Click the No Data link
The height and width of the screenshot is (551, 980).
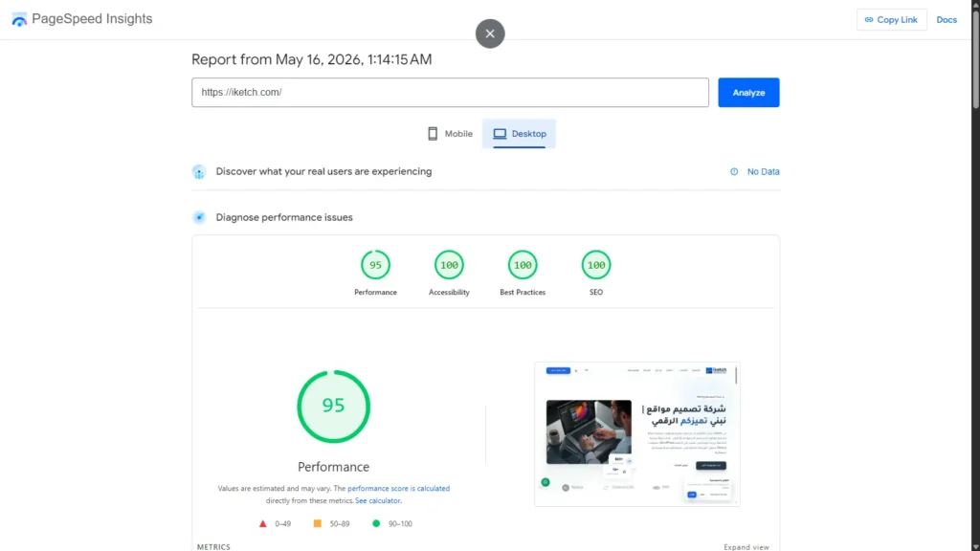pos(763,172)
